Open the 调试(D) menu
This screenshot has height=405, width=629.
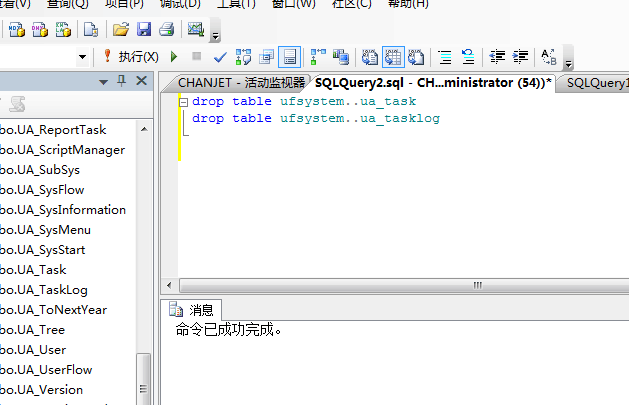click(x=180, y=4)
